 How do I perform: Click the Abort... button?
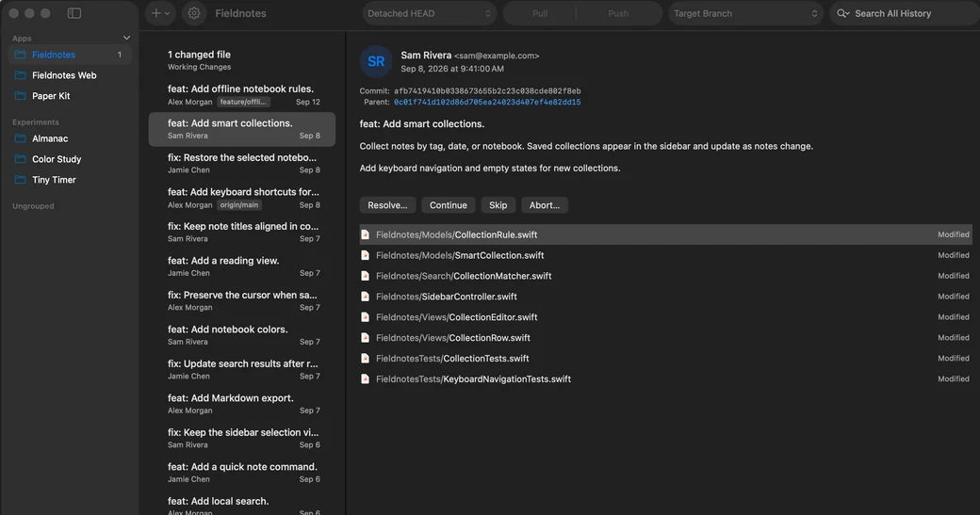(545, 205)
